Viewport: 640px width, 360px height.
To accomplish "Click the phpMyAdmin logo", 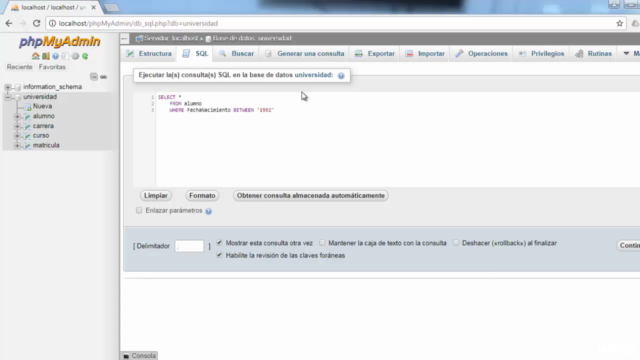I will coord(60,42).
